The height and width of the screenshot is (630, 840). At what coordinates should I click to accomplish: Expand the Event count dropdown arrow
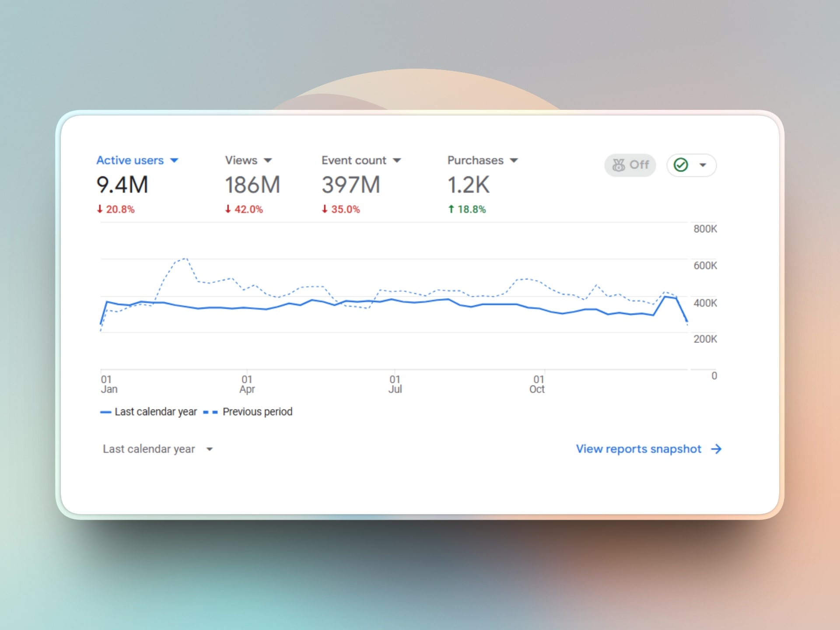pos(397,161)
